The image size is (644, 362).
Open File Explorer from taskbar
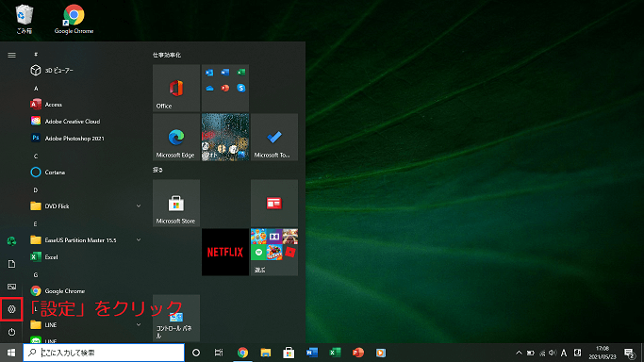(x=266, y=353)
